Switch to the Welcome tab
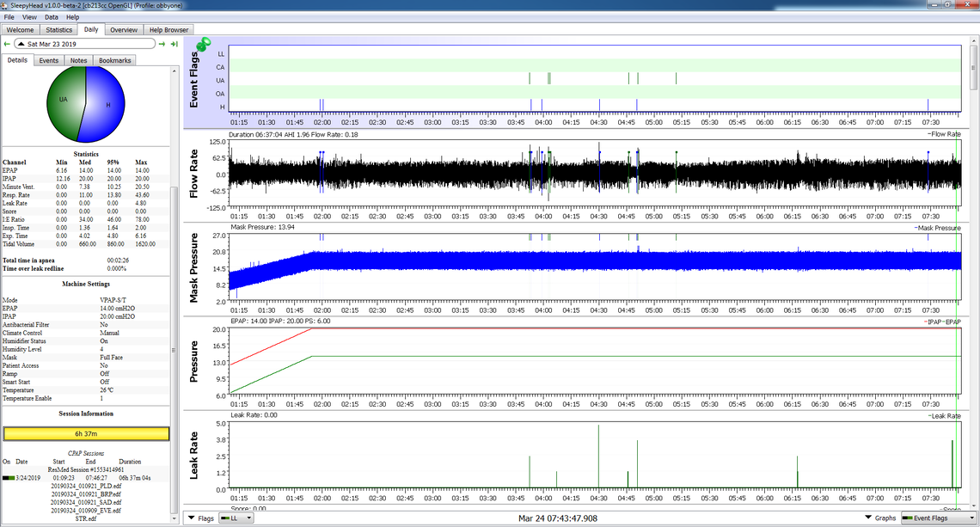This screenshot has width=980, height=527. point(20,30)
